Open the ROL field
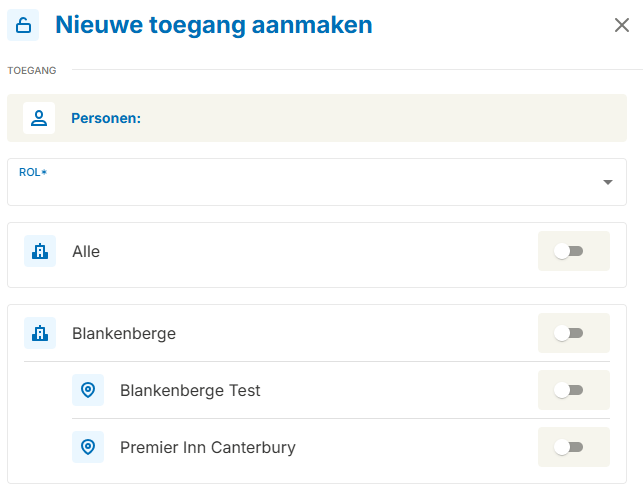Screen dimensions: 643x493 [300, 182]
